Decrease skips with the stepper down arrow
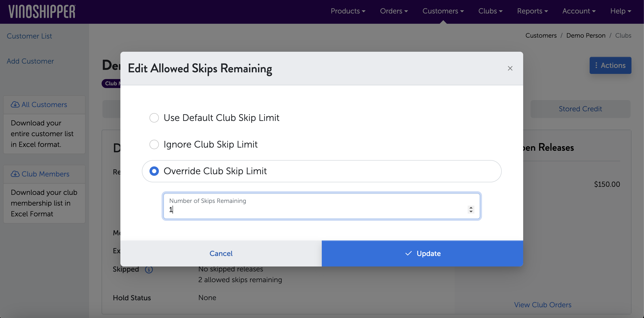This screenshot has height=318, width=644. point(471,212)
